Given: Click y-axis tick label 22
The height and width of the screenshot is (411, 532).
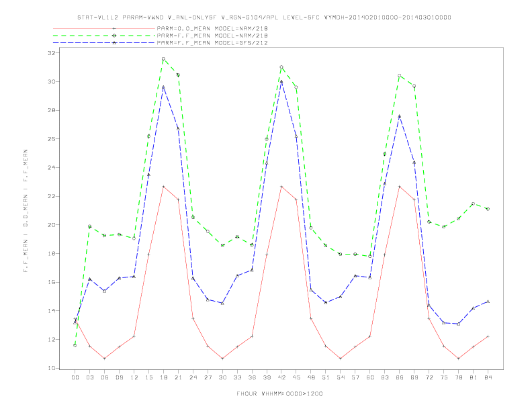Looking at the screenshot, I should coord(52,196).
